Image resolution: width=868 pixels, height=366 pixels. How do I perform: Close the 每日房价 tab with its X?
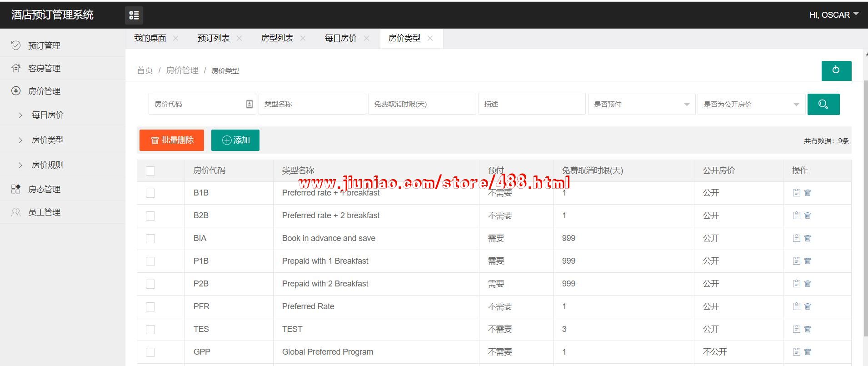(366, 39)
